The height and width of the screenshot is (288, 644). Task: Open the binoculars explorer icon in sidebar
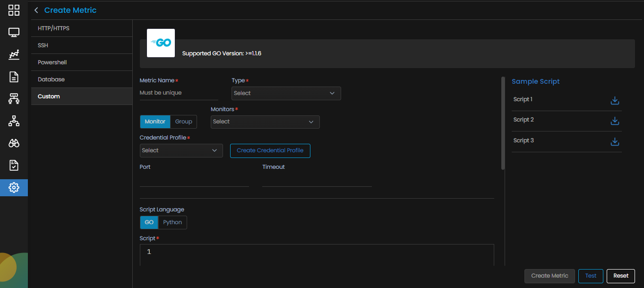pyautogui.click(x=14, y=143)
